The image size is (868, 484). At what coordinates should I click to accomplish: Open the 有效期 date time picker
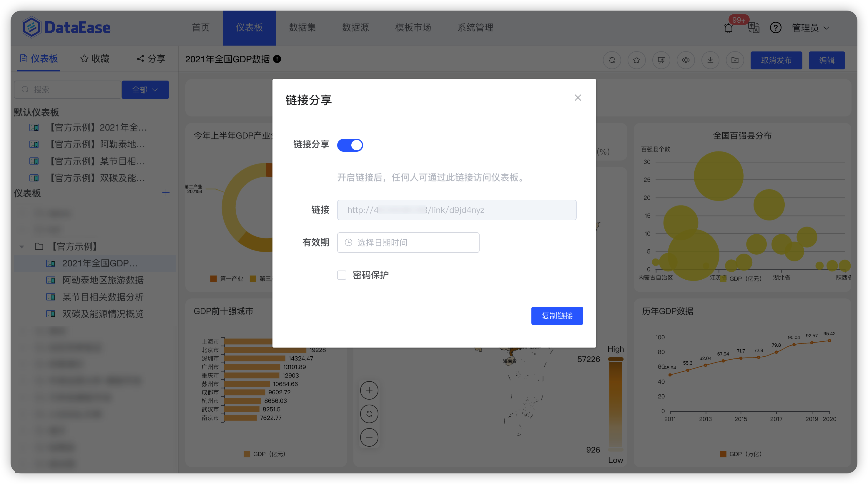click(408, 243)
